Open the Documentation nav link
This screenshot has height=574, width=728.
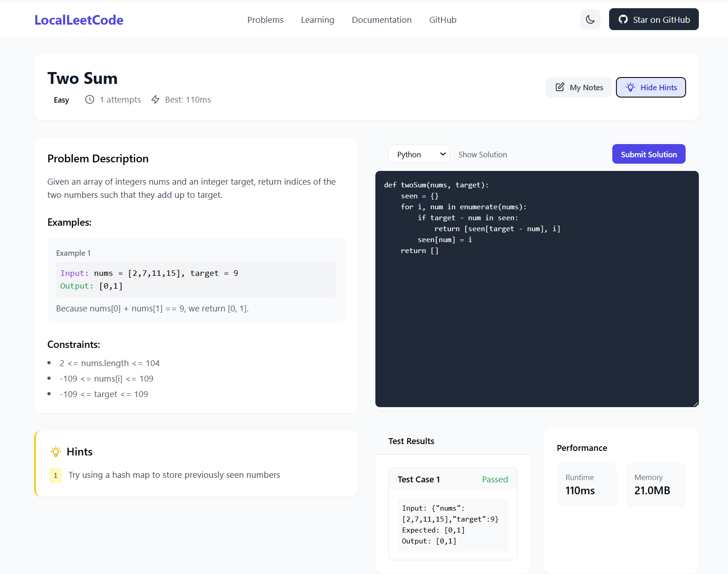(x=382, y=20)
